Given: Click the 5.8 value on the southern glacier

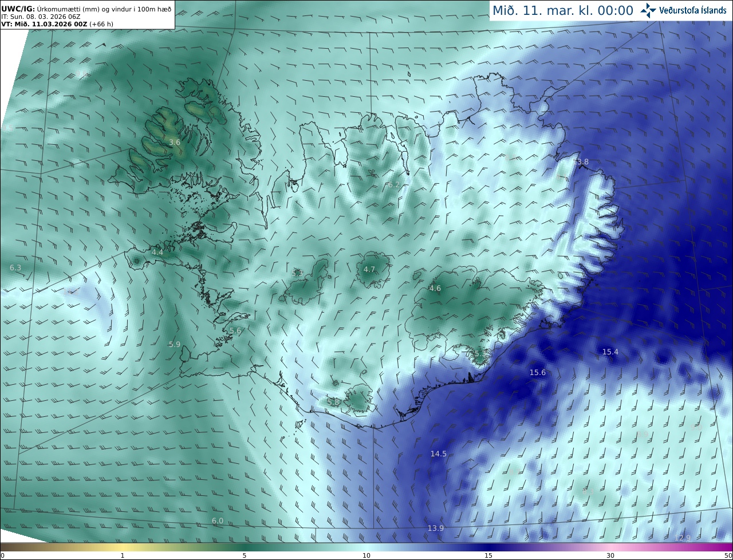Looking at the screenshot, I should click(333, 403).
